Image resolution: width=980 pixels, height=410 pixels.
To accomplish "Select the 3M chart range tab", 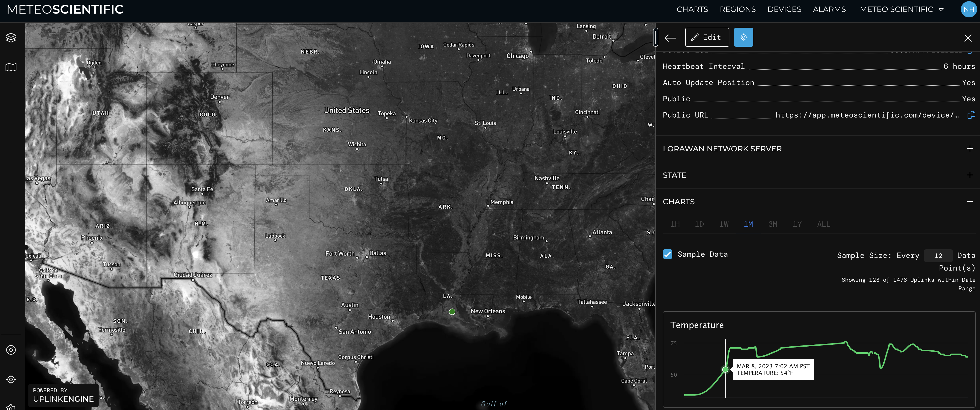I will pyautogui.click(x=773, y=224).
